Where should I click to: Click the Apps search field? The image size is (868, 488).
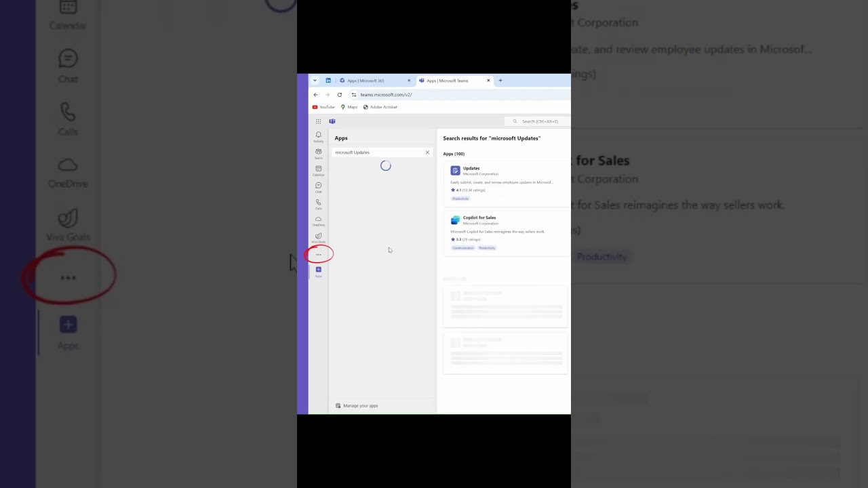(382, 152)
